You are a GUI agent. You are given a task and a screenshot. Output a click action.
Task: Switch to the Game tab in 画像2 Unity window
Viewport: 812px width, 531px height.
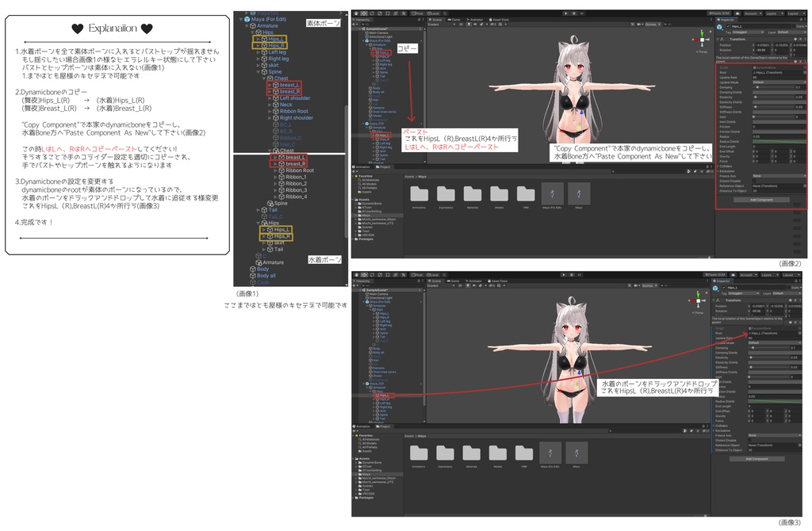(x=454, y=20)
